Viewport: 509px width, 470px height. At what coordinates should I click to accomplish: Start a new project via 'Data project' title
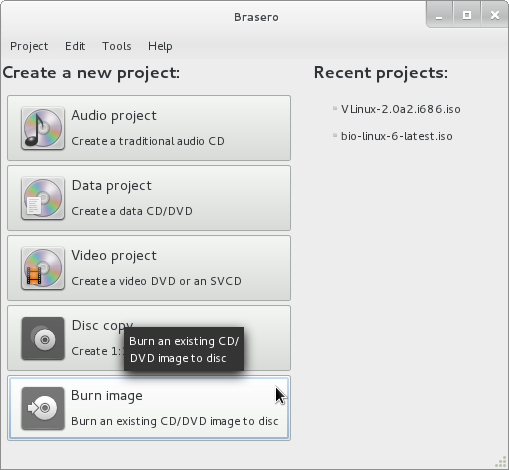pyautogui.click(x=112, y=186)
